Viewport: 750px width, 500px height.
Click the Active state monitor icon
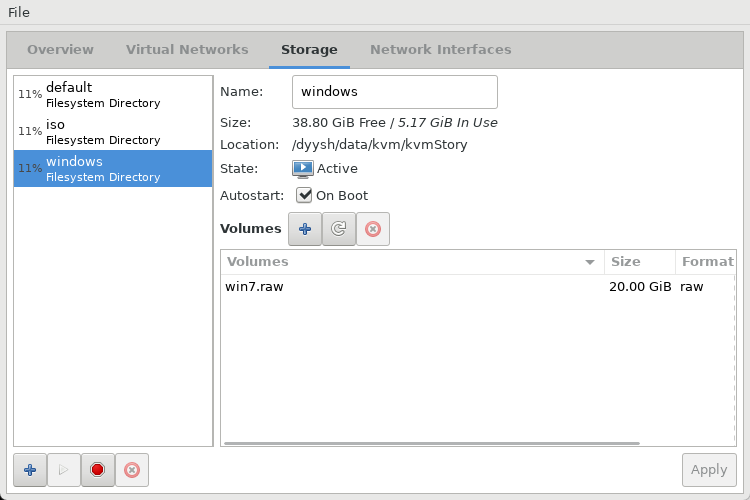tap(303, 169)
